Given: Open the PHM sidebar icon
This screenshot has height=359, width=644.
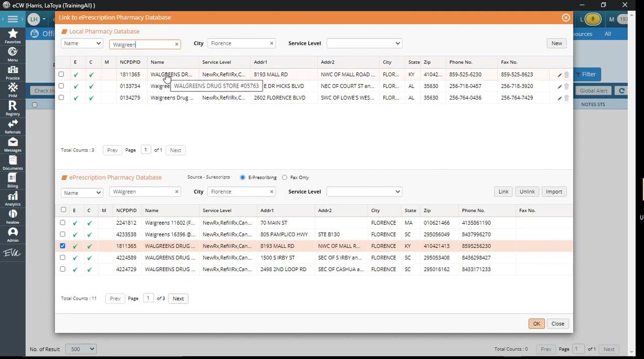Looking at the screenshot, I should point(13,91).
